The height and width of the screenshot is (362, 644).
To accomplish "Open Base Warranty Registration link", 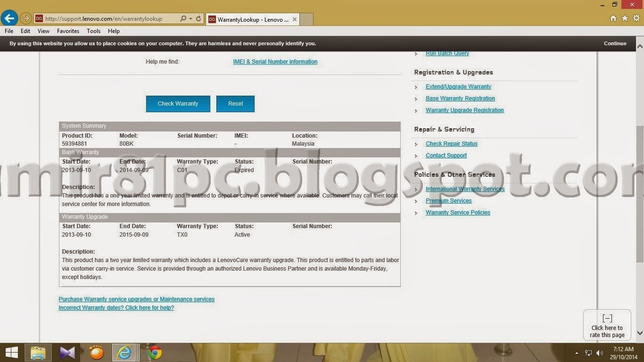I will pyautogui.click(x=460, y=99).
